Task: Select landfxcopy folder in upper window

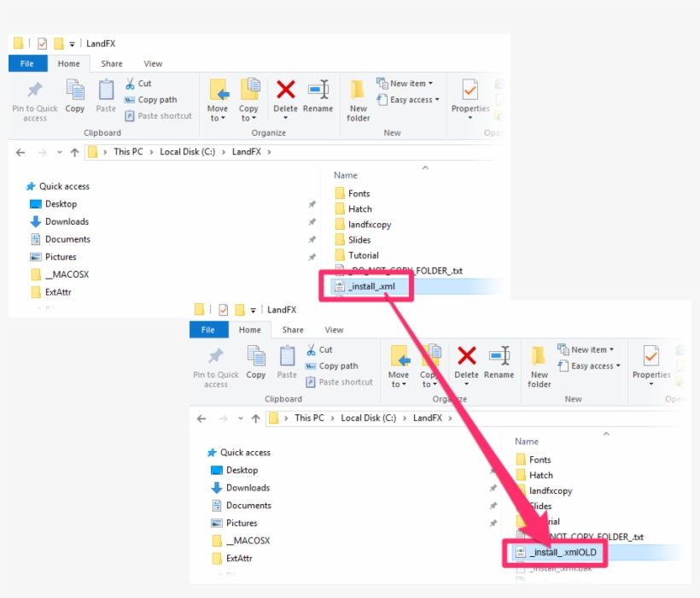Action: 363,224
